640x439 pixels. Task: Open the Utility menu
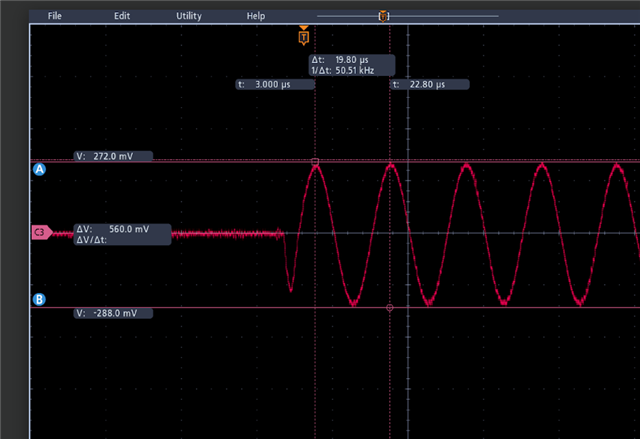189,16
